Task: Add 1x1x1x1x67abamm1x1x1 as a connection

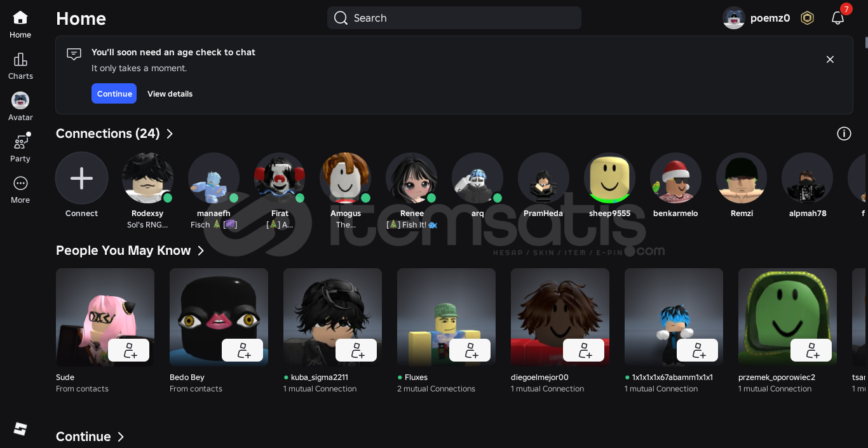Action: 697,350
